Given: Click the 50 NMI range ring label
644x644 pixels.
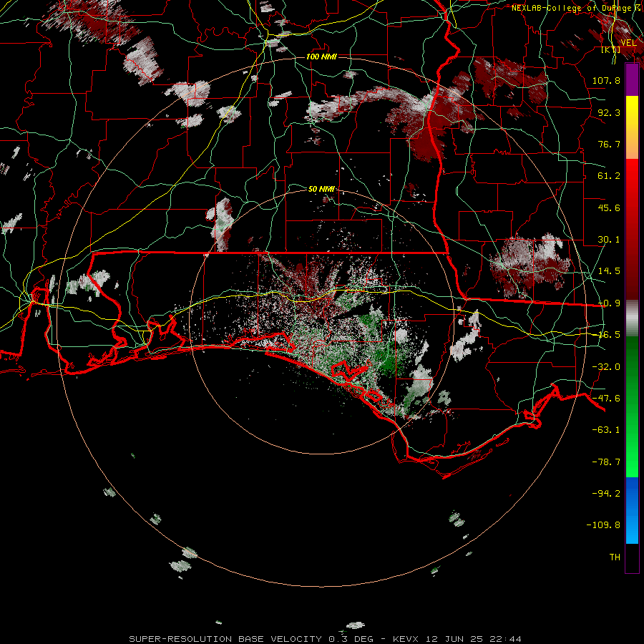Looking at the screenshot, I should [x=321, y=189].
